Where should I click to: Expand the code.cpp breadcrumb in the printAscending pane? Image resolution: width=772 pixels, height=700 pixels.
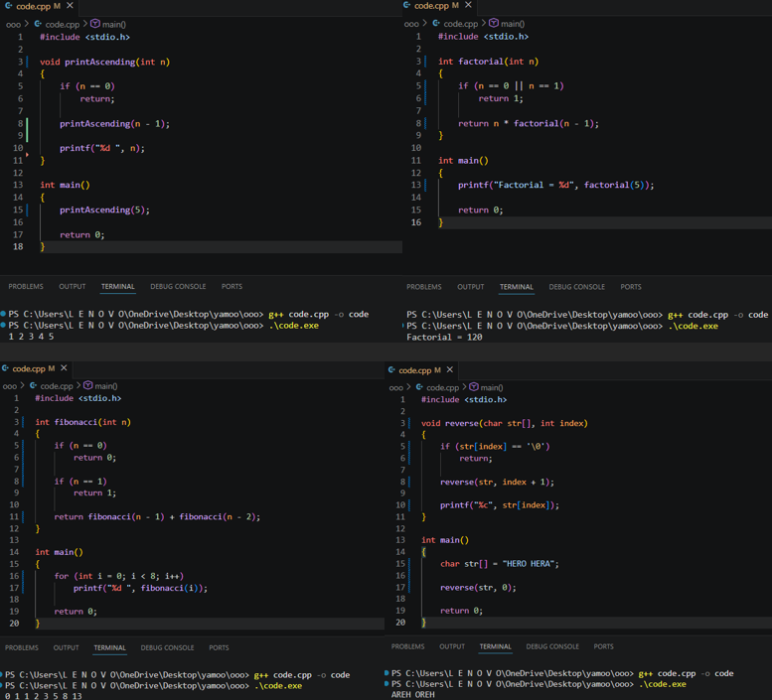(63, 25)
